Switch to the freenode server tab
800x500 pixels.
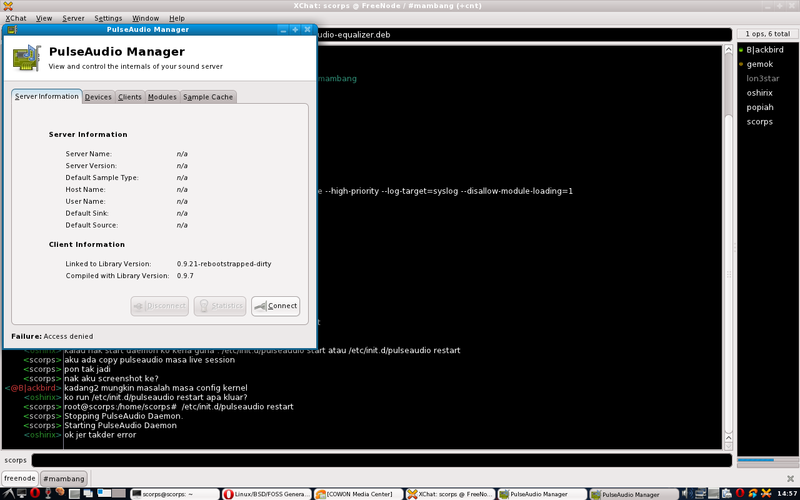(x=19, y=479)
